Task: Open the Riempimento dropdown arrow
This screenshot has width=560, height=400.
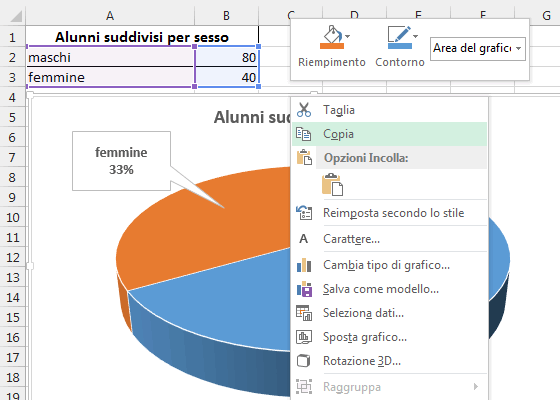Action: pyautogui.click(x=348, y=36)
